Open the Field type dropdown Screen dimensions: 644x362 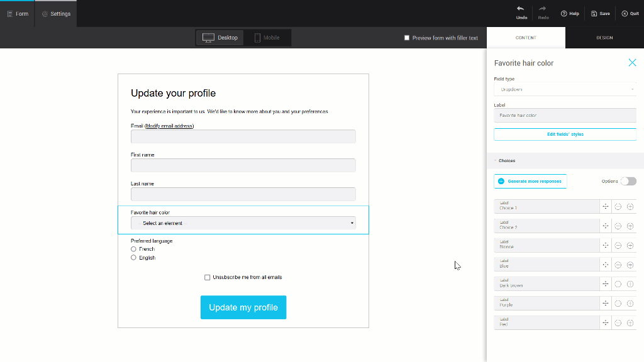pyautogui.click(x=564, y=89)
